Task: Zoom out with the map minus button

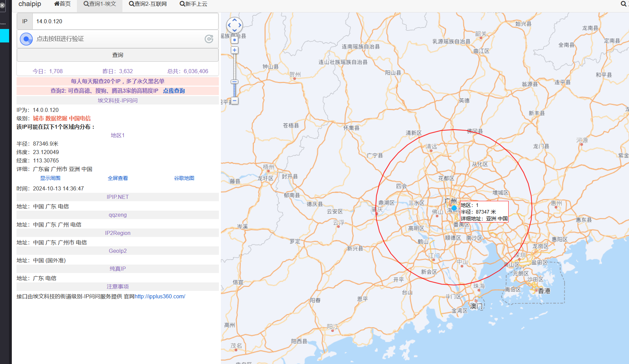Action: tap(234, 100)
